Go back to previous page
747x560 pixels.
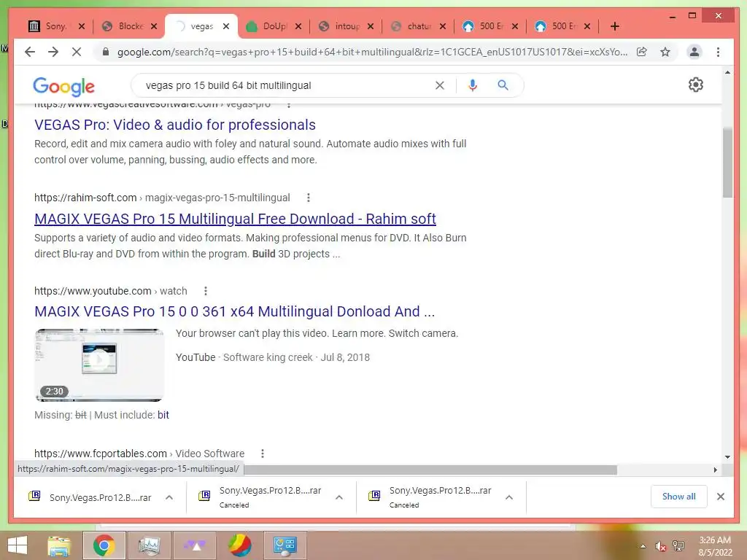pos(30,52)
